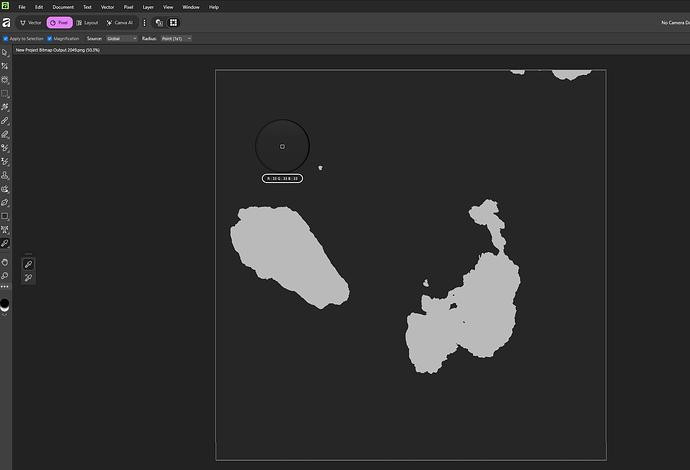Open the Document menu

(63, 7)
